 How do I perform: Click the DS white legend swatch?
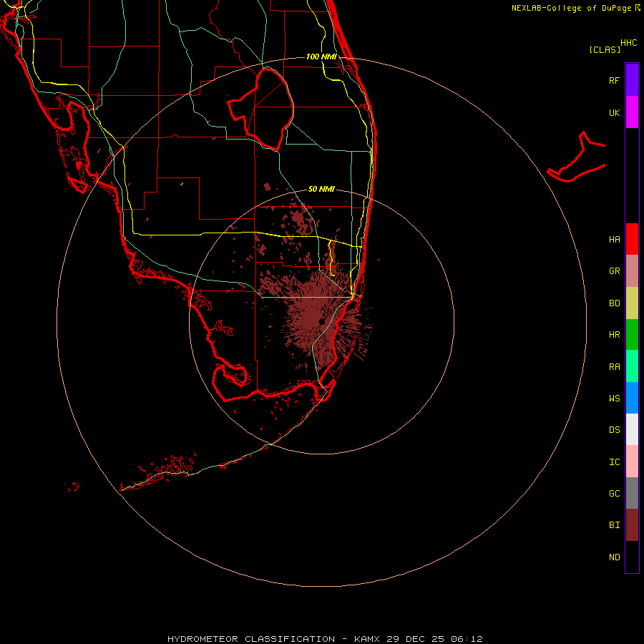click(x=632, y=429)
